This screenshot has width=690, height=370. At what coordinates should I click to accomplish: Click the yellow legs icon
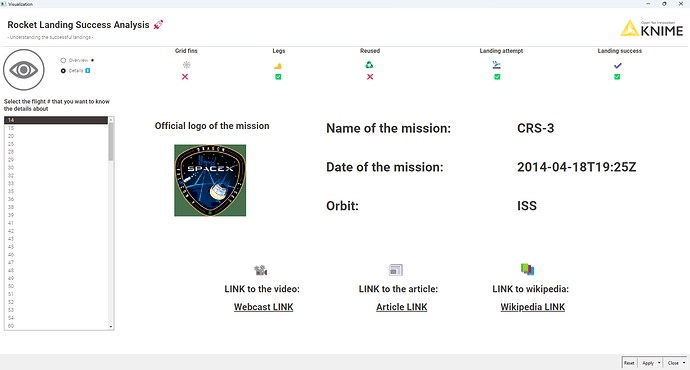(278, 66)
